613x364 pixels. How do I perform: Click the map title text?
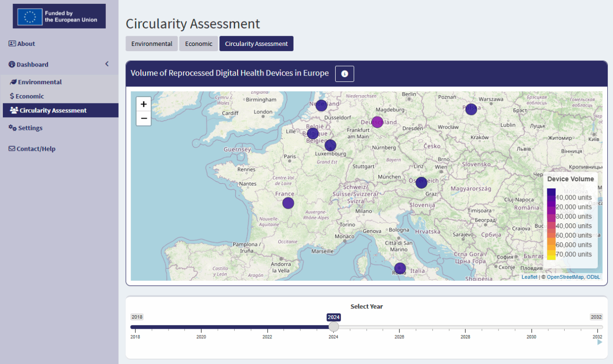click(x=230, y=73)
